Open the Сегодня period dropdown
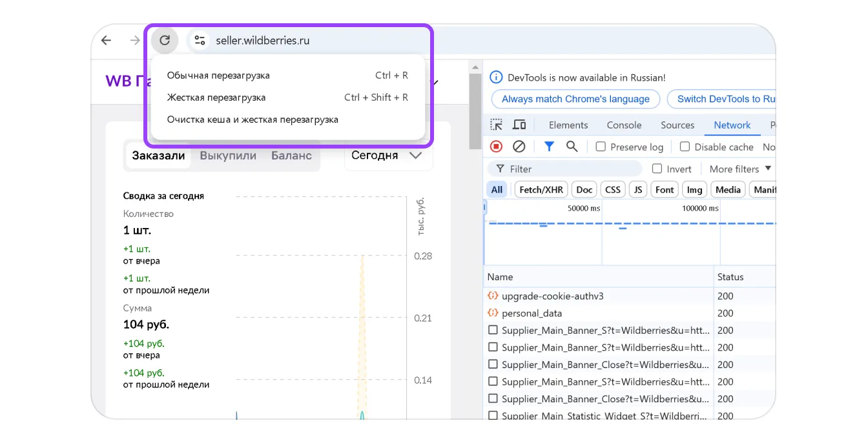Screen dimensions: 868x443 pos(387,156)
